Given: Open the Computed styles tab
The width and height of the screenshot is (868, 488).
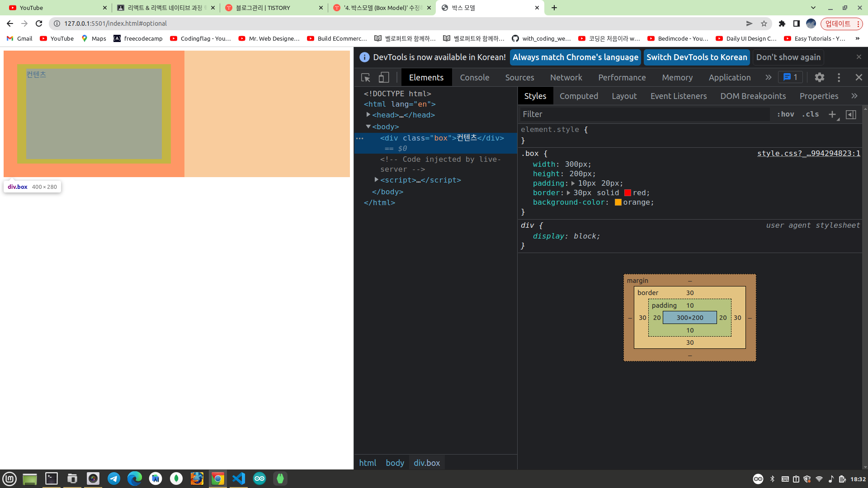Looking at the screenshot, I should tap(579, 96).
